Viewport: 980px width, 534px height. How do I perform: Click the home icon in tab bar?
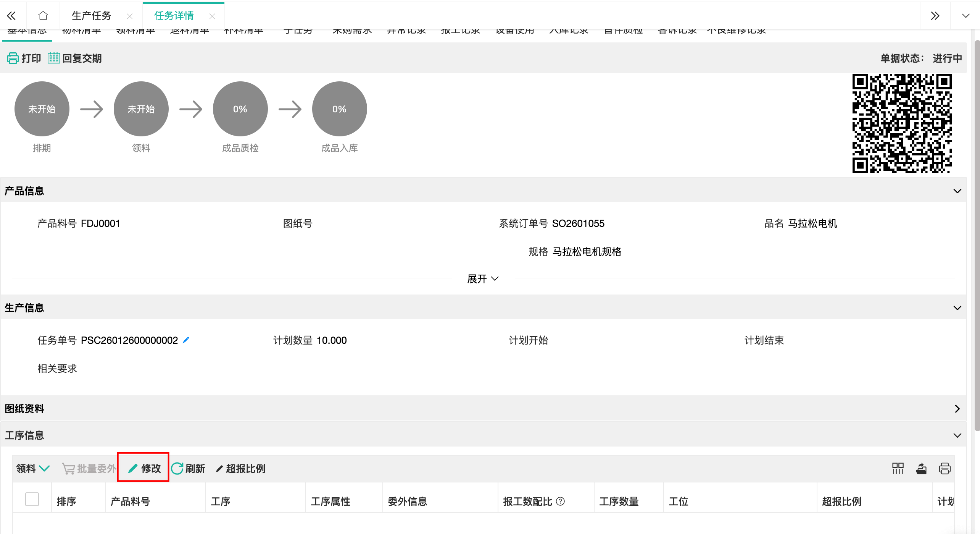(43, 16)
